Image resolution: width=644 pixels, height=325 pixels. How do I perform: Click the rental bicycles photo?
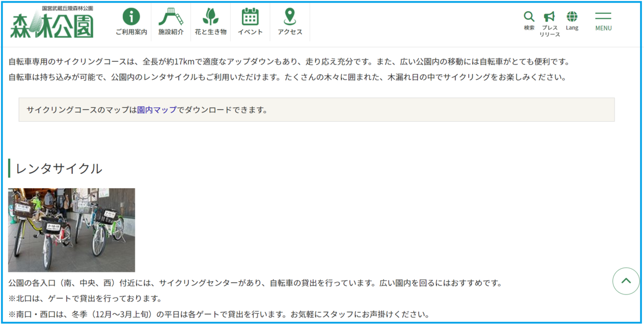(x=71, y=230)
